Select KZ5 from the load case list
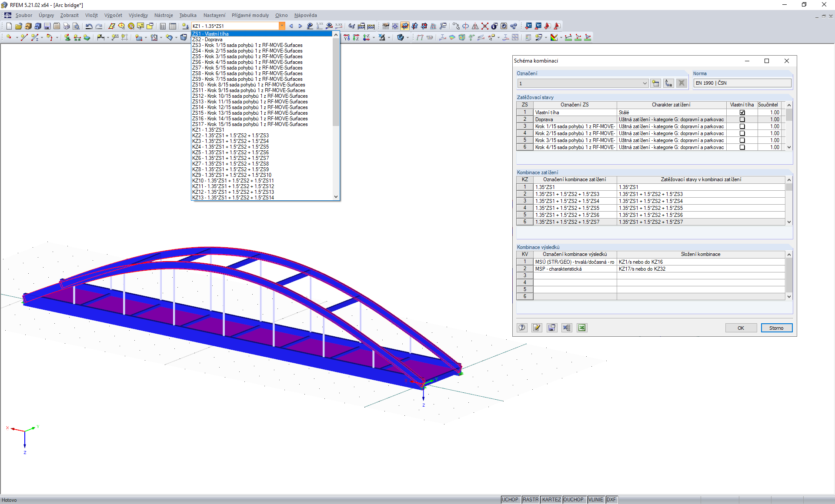This screenshot has height=504, width=835. point(230,153)
